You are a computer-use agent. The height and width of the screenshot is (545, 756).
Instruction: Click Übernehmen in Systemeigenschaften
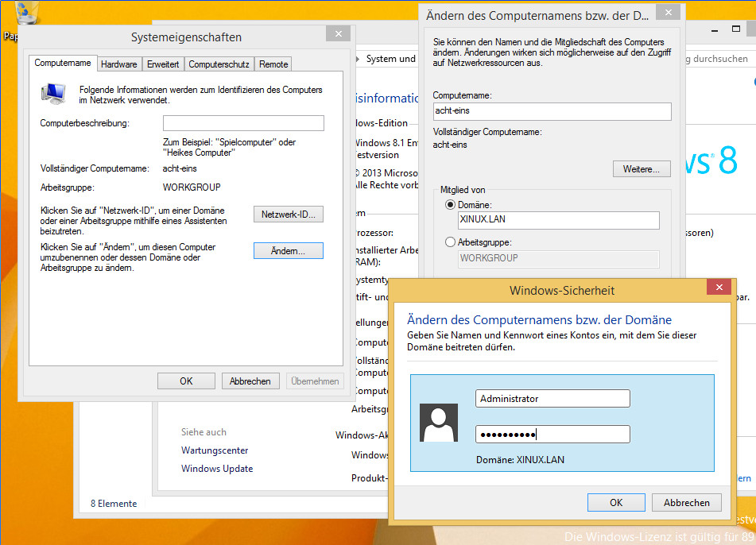(x=315, y=381)
